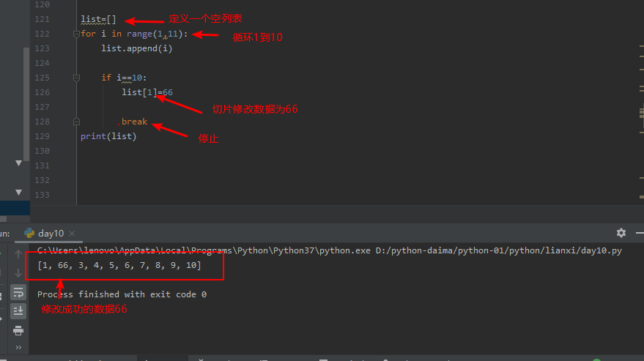
Task: Click line number 133 in gutter
Action: click(42, 195)
